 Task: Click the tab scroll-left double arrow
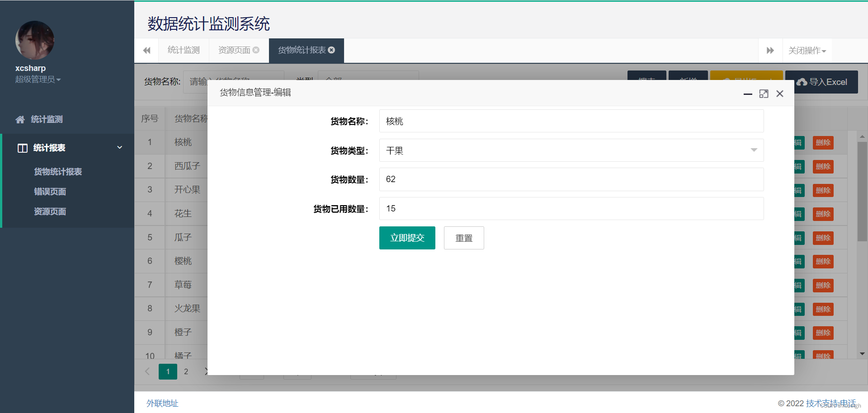pyautogui.click(x=146, y=51)
